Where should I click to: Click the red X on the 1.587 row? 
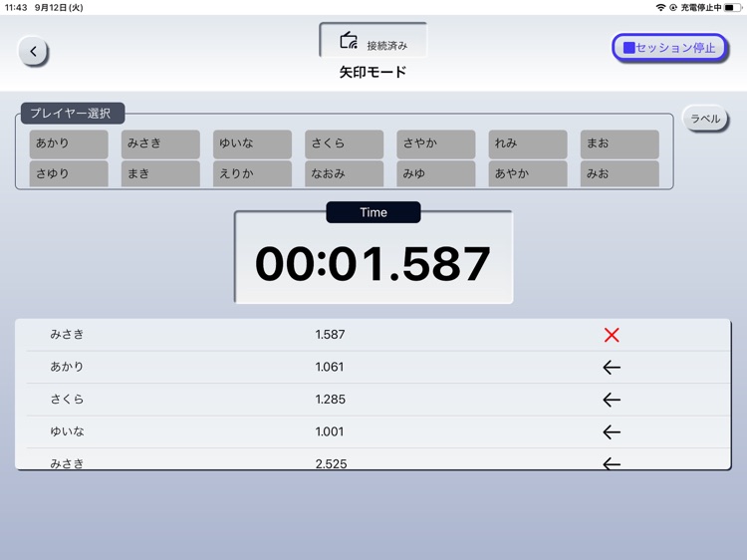(612, 335)
